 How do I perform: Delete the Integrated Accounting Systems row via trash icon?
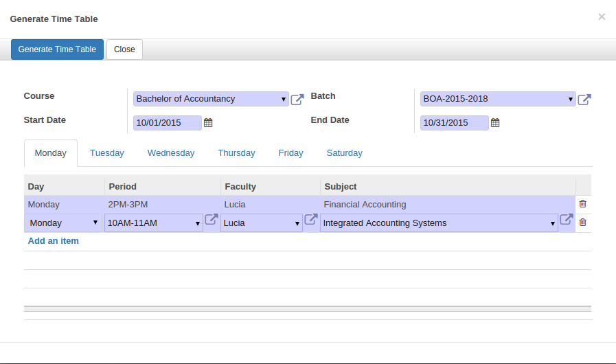583,222
